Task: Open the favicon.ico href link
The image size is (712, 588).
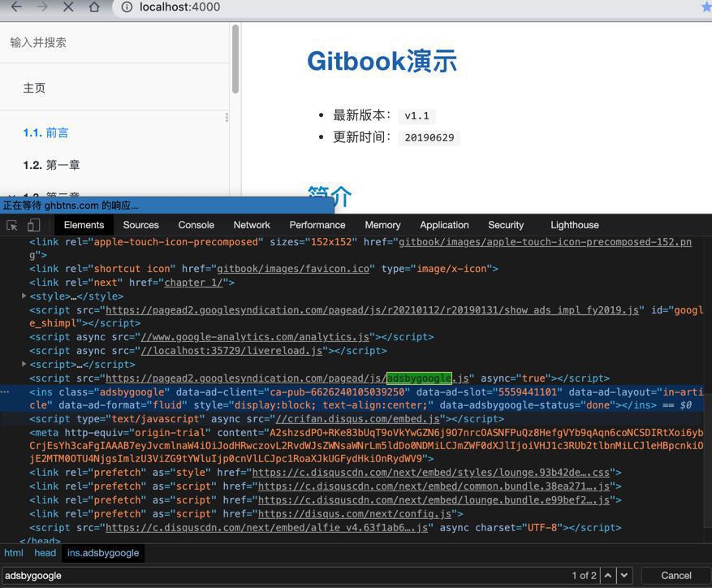Action: pos(293,269)
